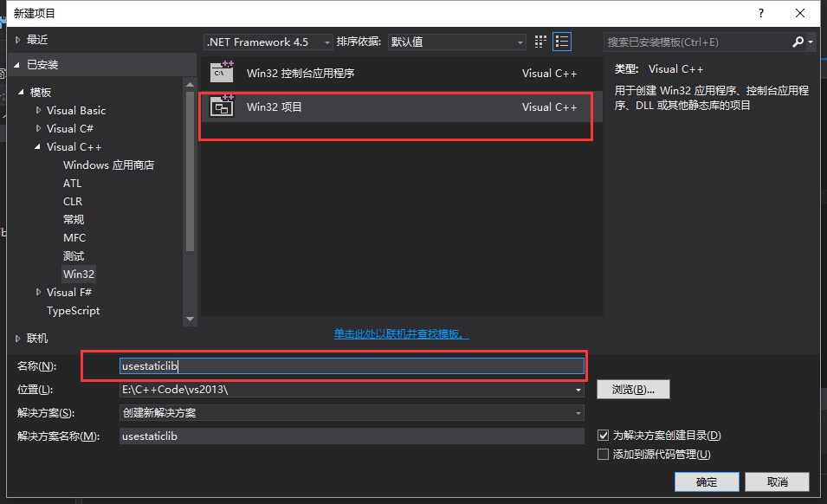The width and height of the screenshot is (827, 504).
Task: Click the 浏览(B)... button
Action: (633, 390)
